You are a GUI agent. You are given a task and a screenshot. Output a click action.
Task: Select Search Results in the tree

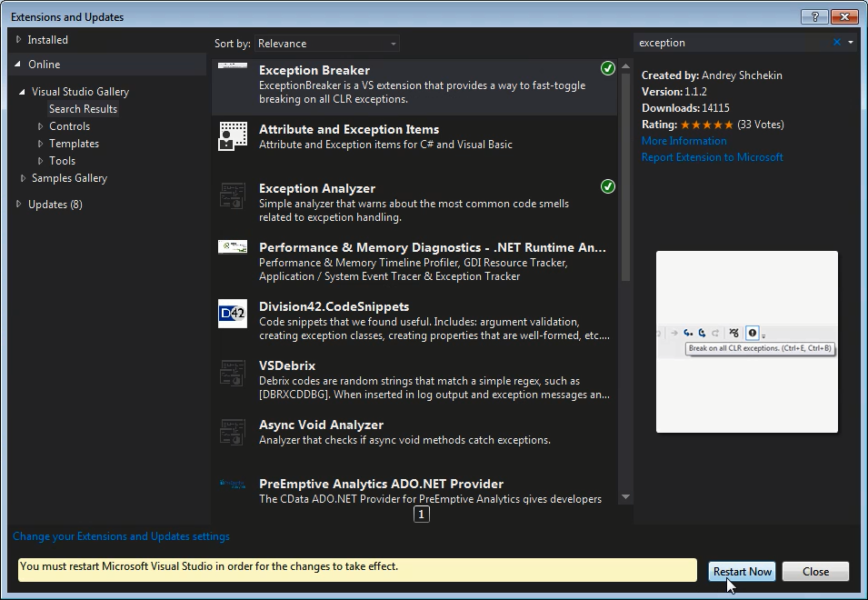click(x=83, y=109)
